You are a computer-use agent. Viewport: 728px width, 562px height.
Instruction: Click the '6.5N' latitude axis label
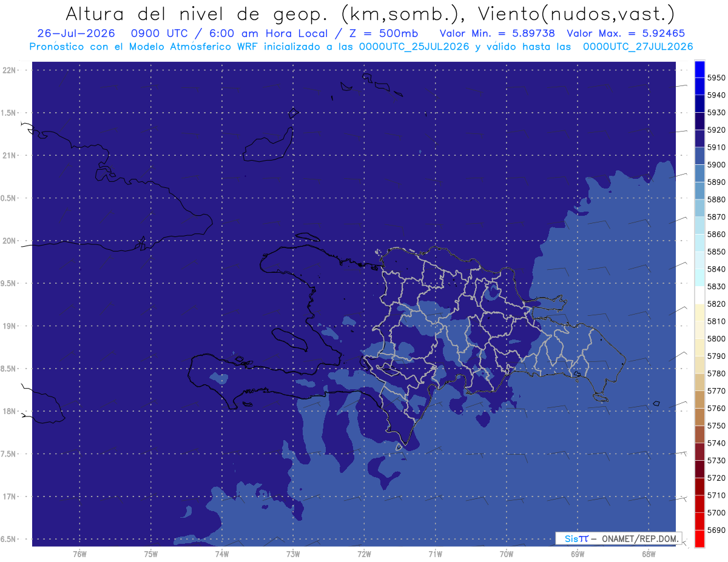pyautogui.click(x=8, y=539)
